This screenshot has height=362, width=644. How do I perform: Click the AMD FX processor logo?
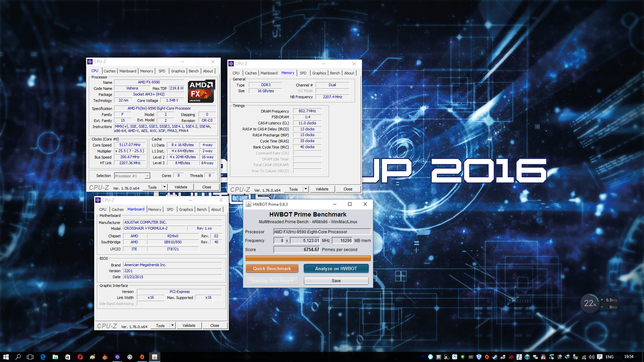pos(201,91)
